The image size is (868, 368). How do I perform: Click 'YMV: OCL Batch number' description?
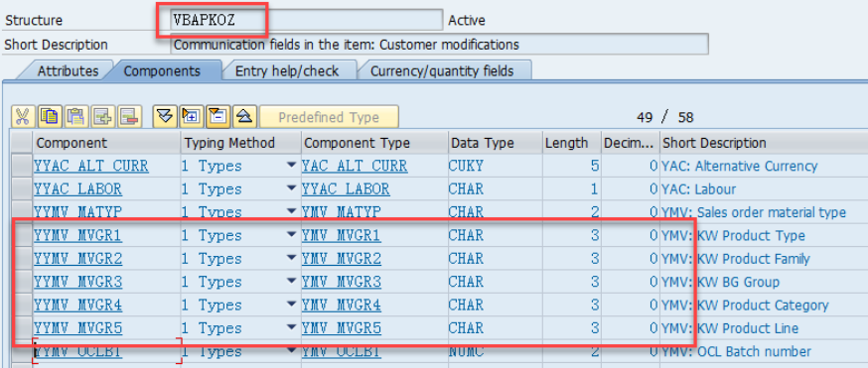click(736, 351)
